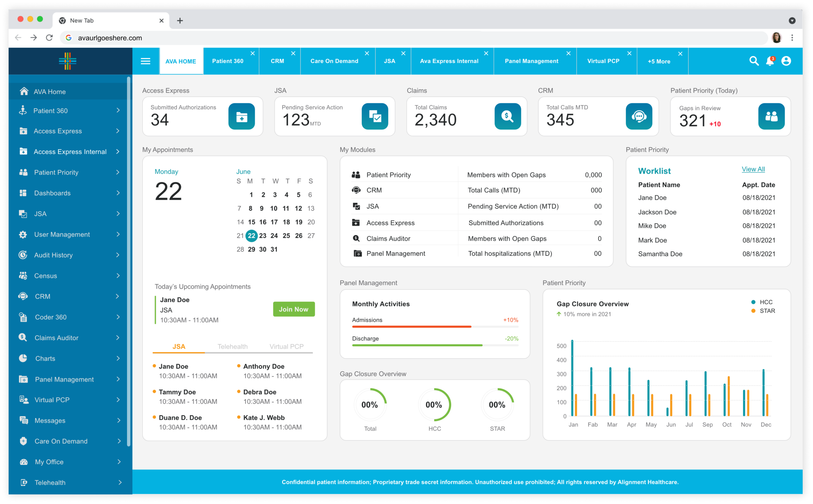813x504 pixels.
Task: Select the Telehealth appointments tab
Action: 233,346
